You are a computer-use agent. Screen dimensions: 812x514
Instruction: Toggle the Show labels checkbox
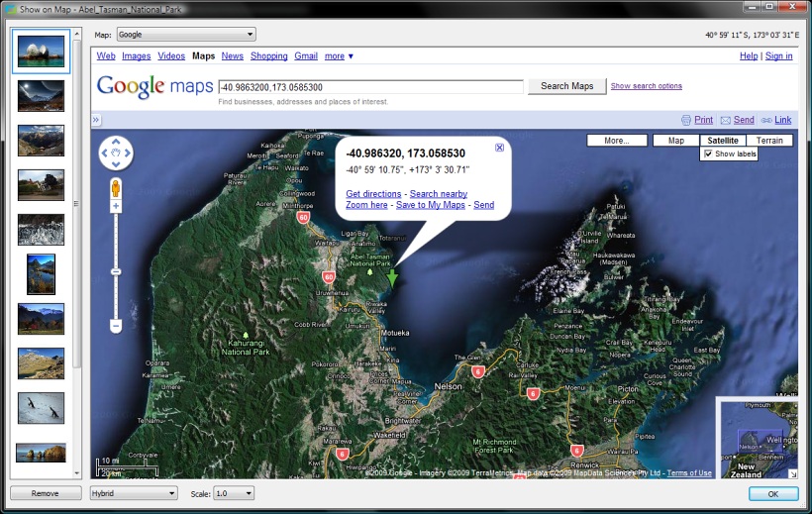tap(708, 154)
